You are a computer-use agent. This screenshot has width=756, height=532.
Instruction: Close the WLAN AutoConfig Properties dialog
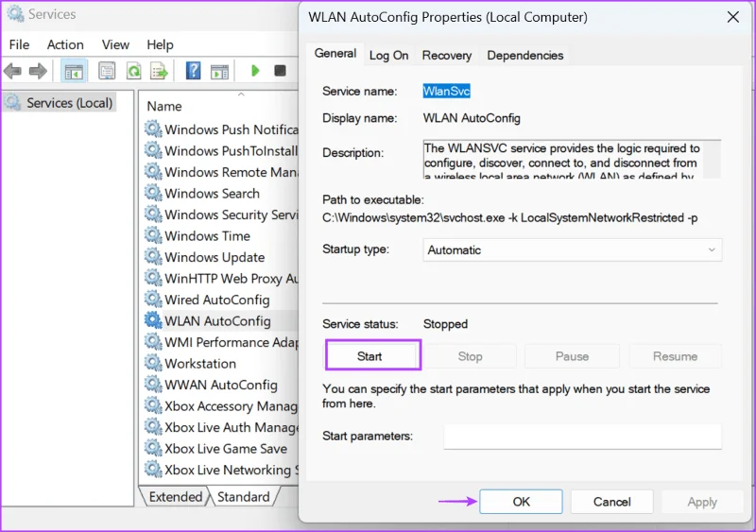tap(733, 17)
